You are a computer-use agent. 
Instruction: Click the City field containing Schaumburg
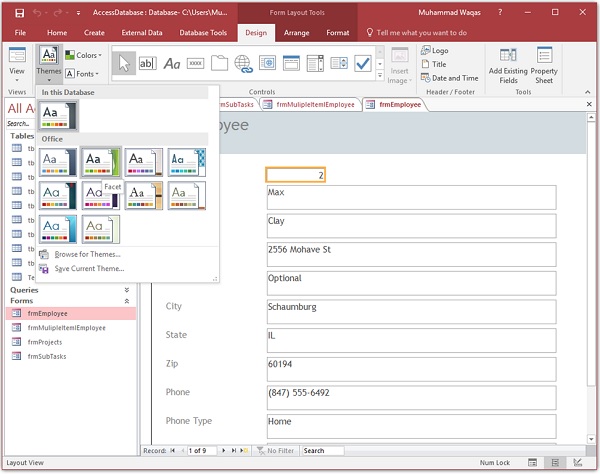pyautogui.click(x=410, y=308)
